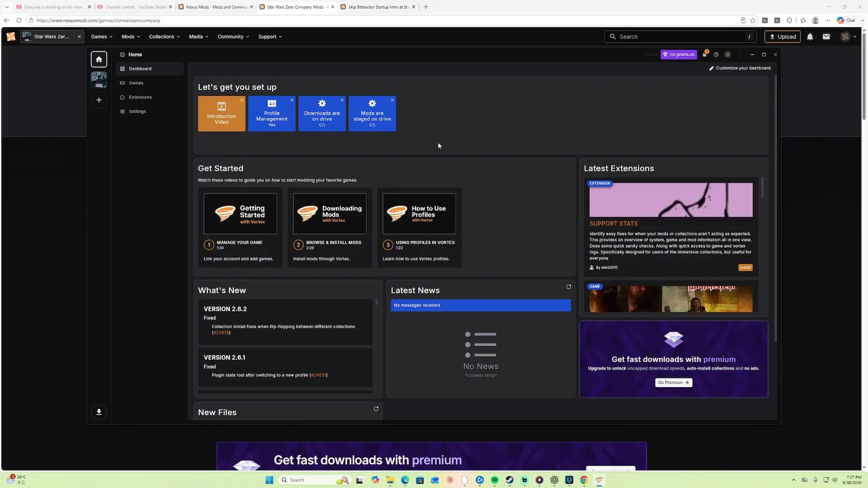Image resolution: width=868 pixels, height=488 pixels.
Task: Open the Vortex user avatar in the header
Action: point(728,55)
